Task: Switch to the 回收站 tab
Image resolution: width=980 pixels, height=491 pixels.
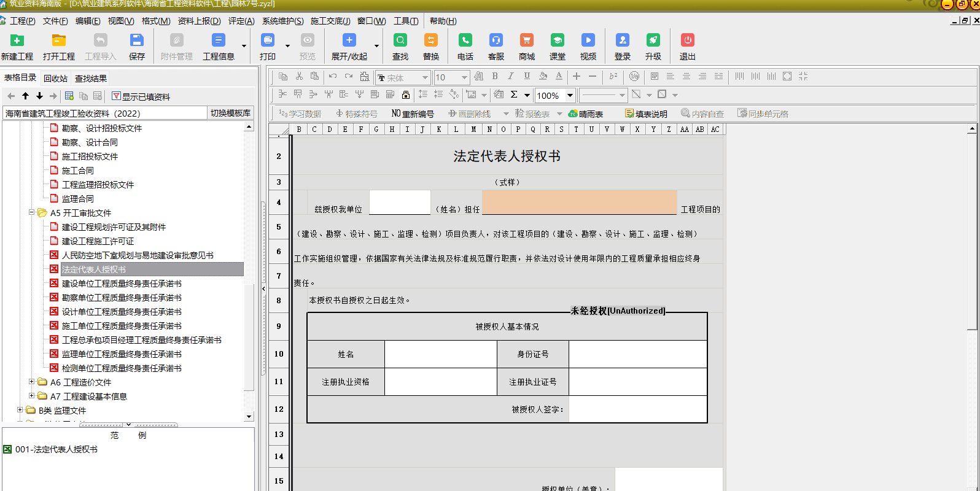Action: click(x=55, y=79)
